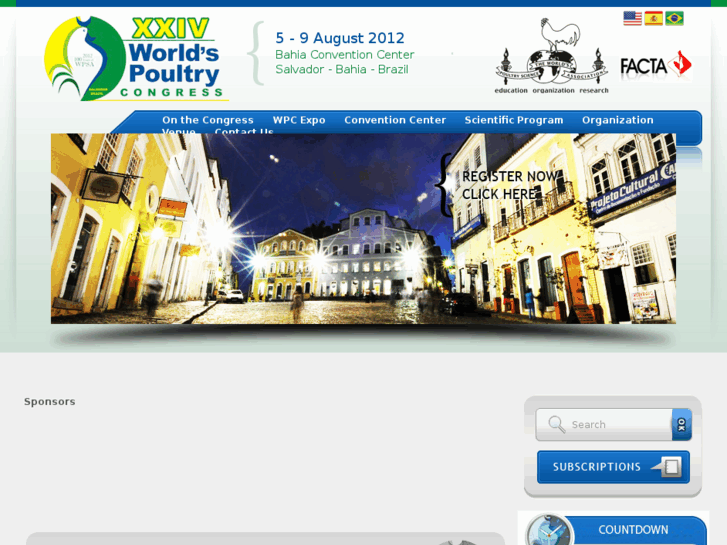Viewport: 727px width, 545px height.
Task: Click the Countdown panel header
Action: click(x=633, y=530)
